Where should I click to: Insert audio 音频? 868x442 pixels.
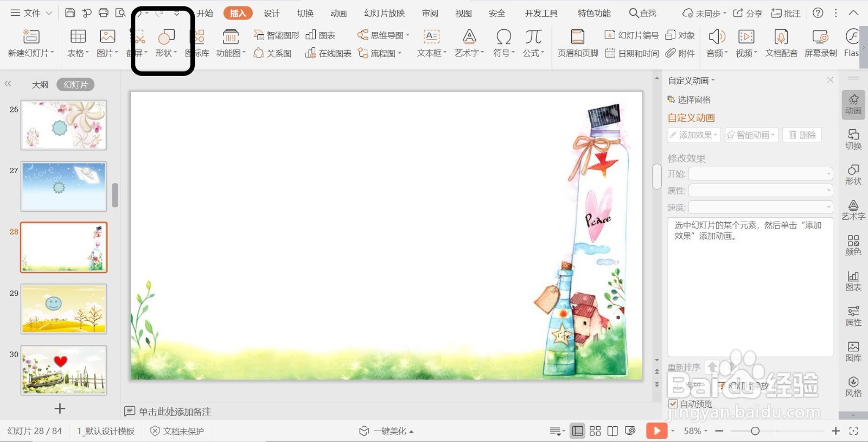point(717,43)
